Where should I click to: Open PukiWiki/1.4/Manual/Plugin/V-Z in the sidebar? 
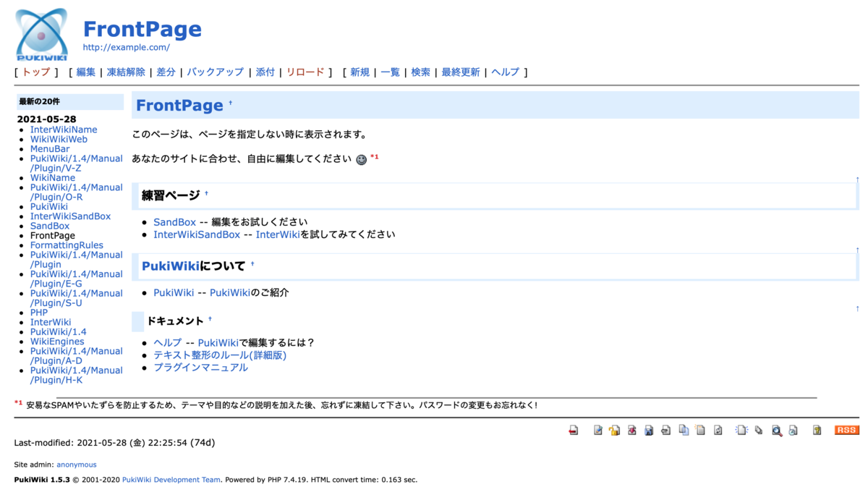coord(77,164)
